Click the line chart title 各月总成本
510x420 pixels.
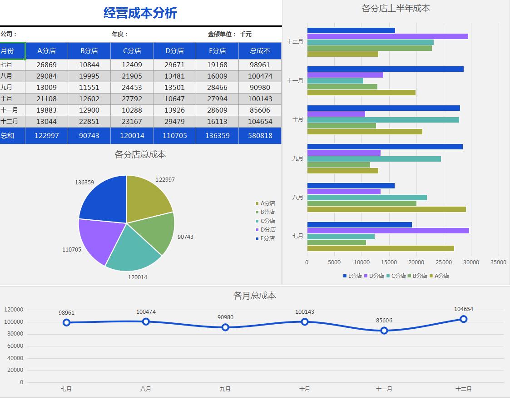coord(255,296)
